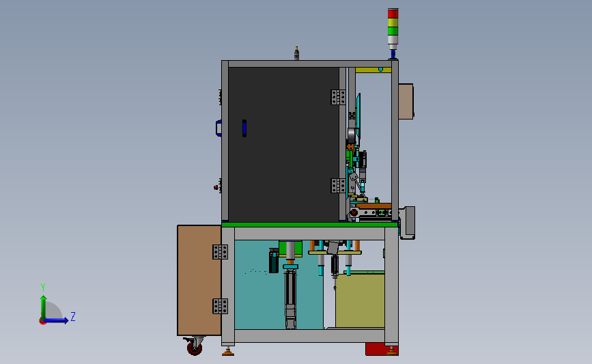The height and width of the screenshot is (364, 592).
Task: Click the large black door panel
Action: pos(283,144)
